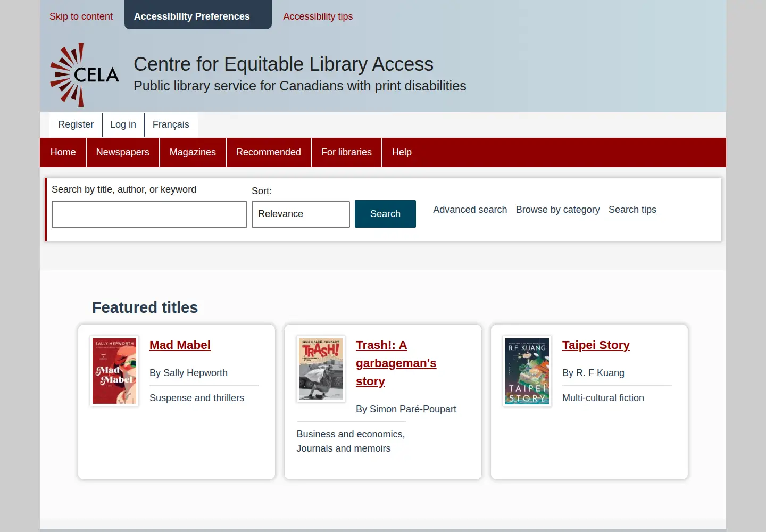Go to Log in page
This screenshot has width=766, height=532.
click(123, 124)
